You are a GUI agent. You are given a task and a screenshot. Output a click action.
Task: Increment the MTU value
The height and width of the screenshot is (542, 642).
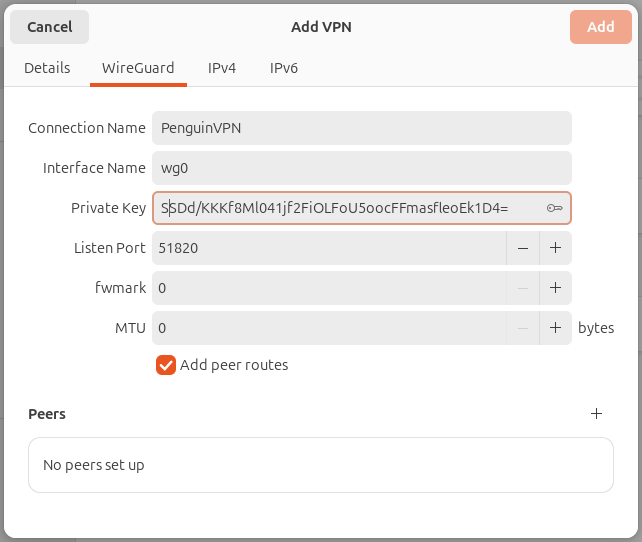555,328
